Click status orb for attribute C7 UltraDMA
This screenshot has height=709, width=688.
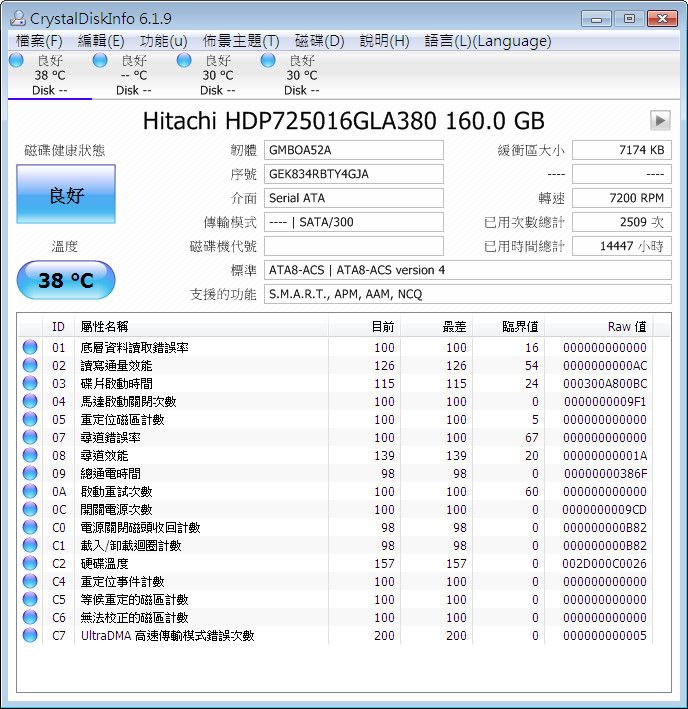tap(30, 635)
